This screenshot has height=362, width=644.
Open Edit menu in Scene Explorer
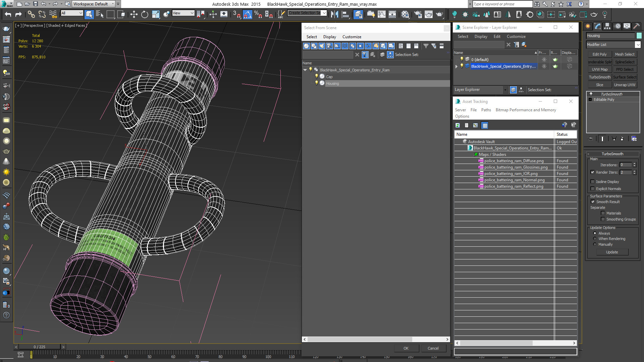(497, 37)
